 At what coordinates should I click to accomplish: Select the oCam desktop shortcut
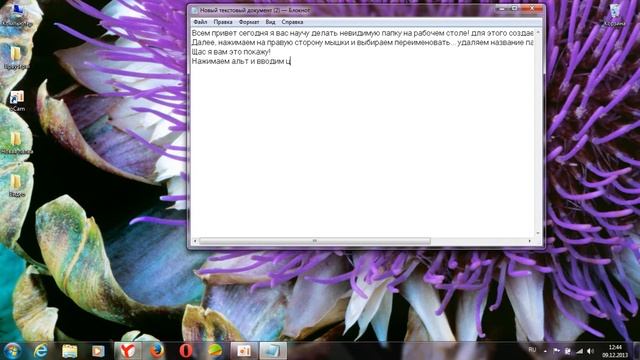[x=17, y=101]
